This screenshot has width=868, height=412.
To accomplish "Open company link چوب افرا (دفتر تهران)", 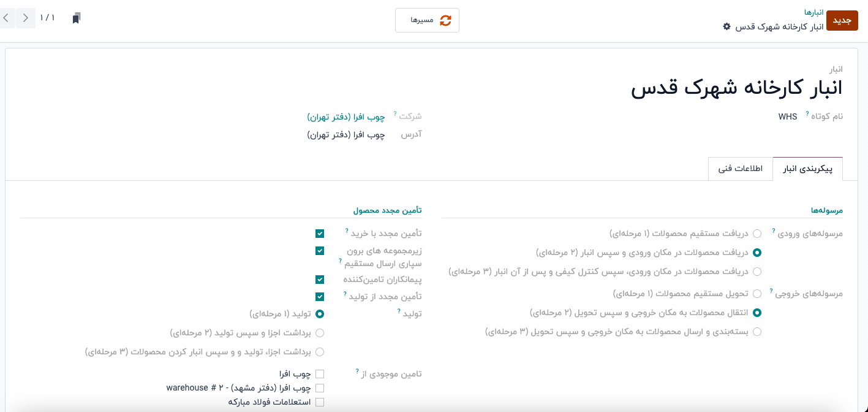I will pos(346,116).
